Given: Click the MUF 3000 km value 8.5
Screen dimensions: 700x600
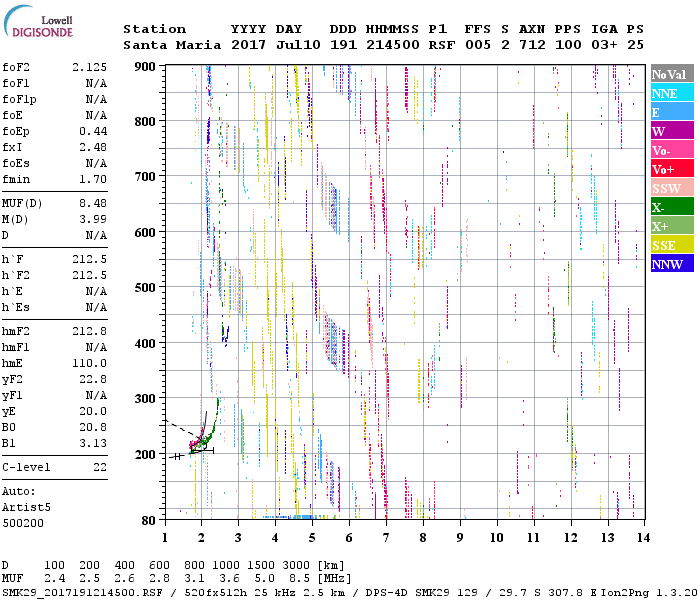Looking at the screenshot, I should [x=299, y=578].
